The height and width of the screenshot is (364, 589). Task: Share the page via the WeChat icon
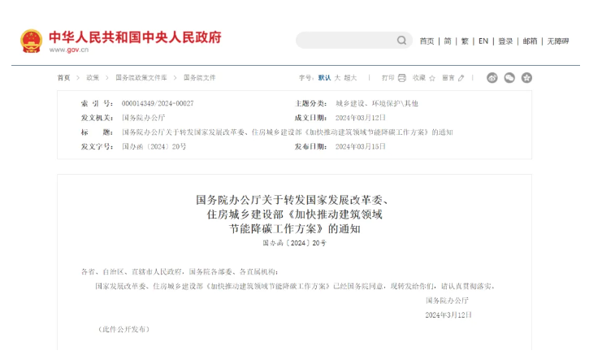(x=509, y=78)
